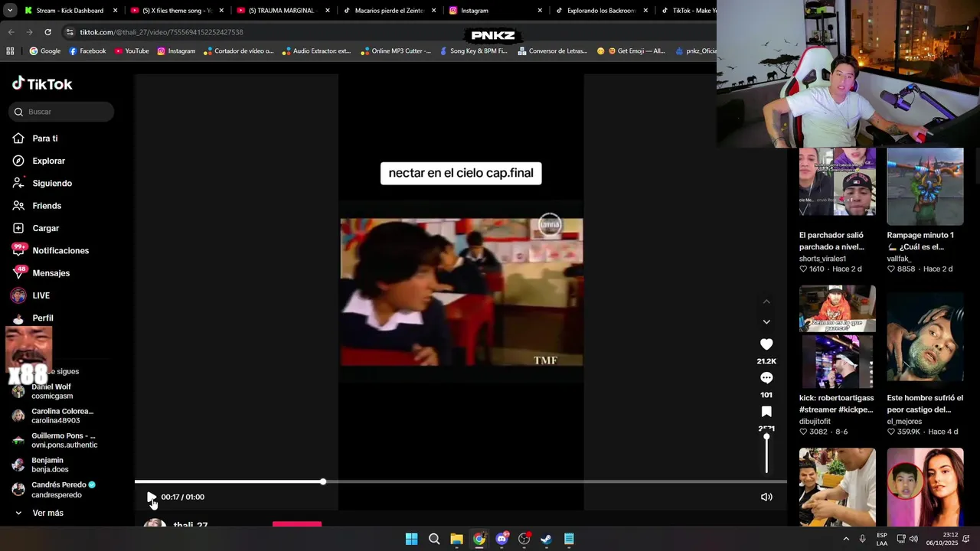Open Discord from the taskbar
The image size is (980, 551).
click(x=501, y=539)
